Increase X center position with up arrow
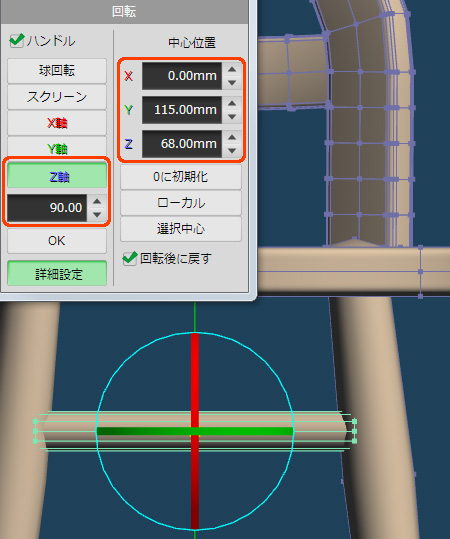This screenshot has height=539, width=450. click(232, 70)
